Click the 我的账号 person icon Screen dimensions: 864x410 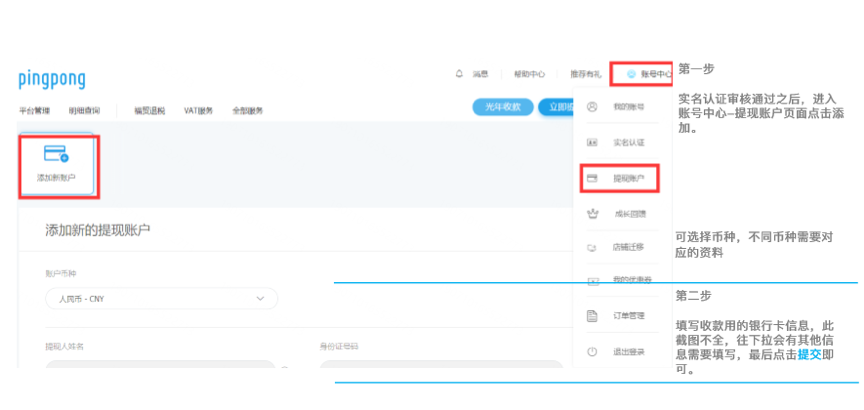592,106
